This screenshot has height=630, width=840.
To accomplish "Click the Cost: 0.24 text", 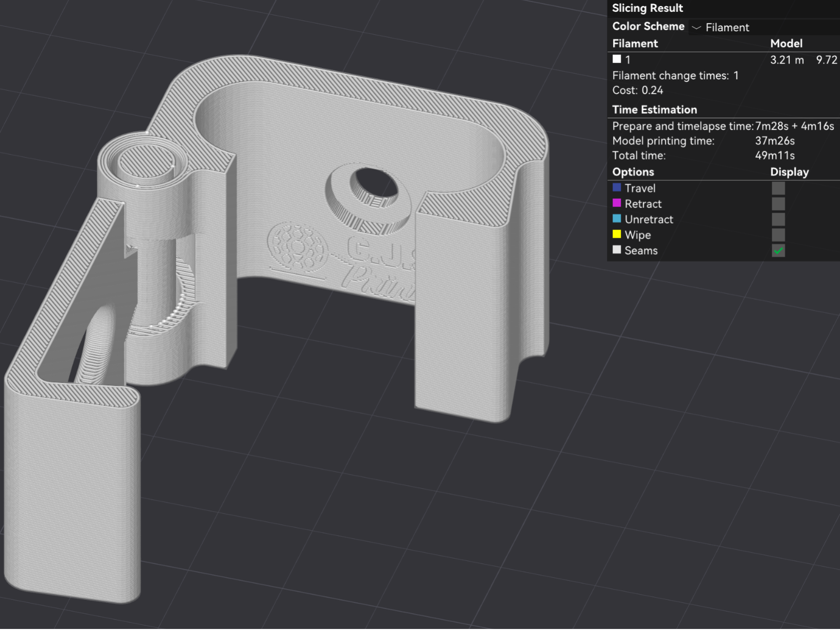I will (637, 91).
